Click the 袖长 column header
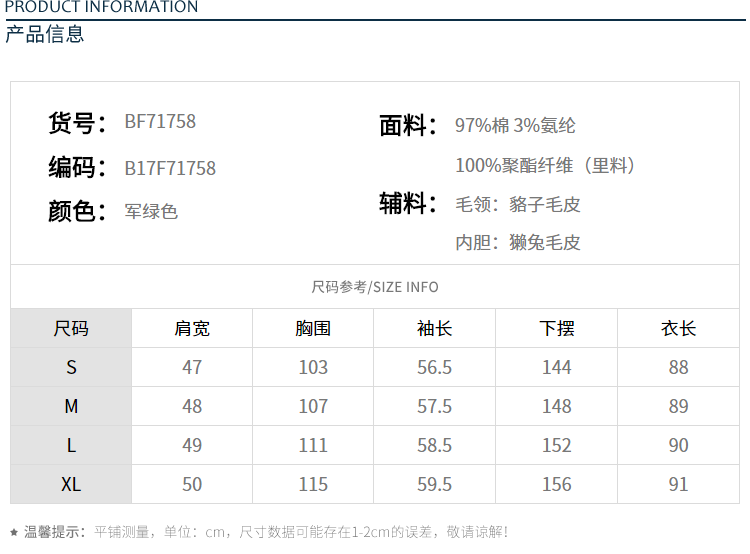 (434, 329)
